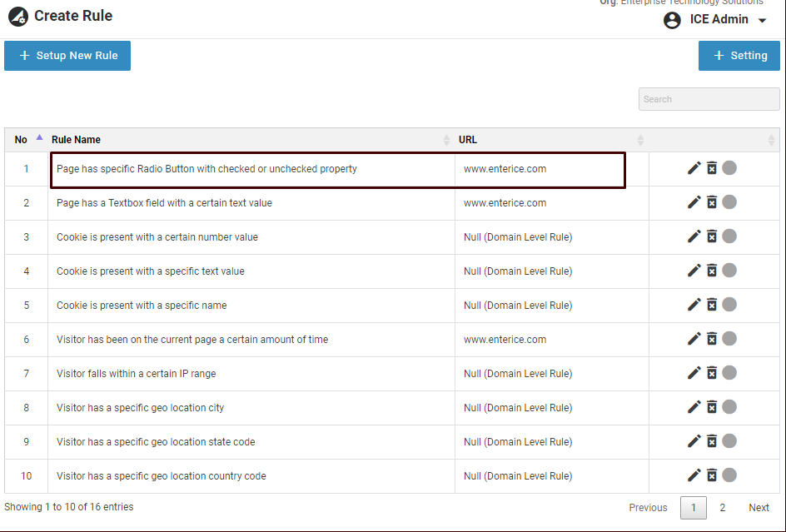Click the Setup New Rule button
Viewport: 786px width, 532px height.
click(x=67, y=56)
